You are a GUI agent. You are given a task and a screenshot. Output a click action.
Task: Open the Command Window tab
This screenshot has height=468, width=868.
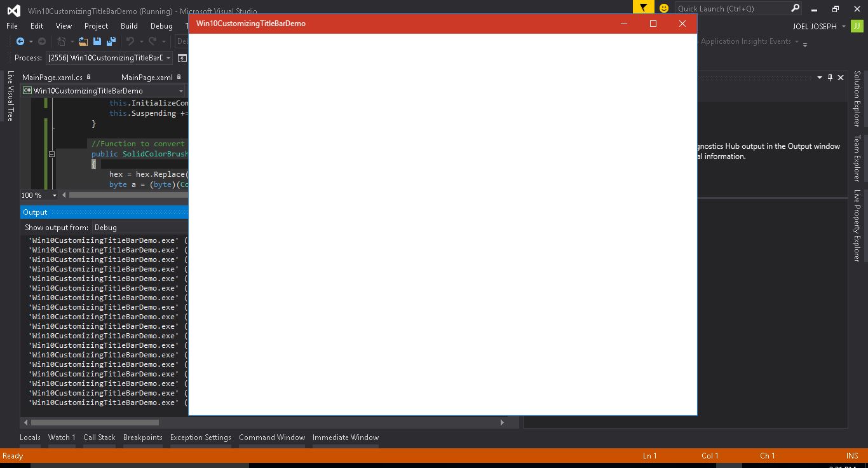pyautogui.click(x=272, y=437)
